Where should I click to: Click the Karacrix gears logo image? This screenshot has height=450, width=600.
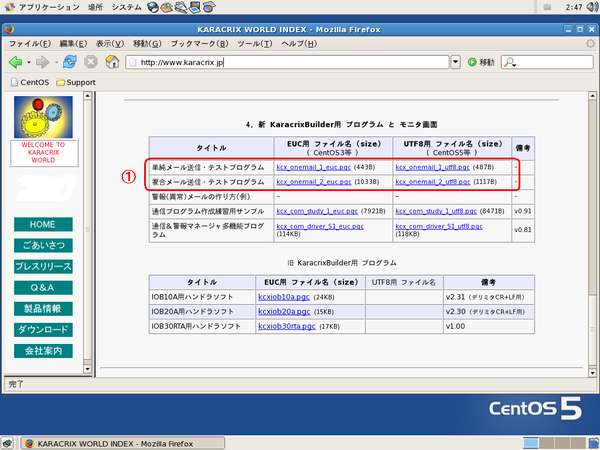[43, 117]
